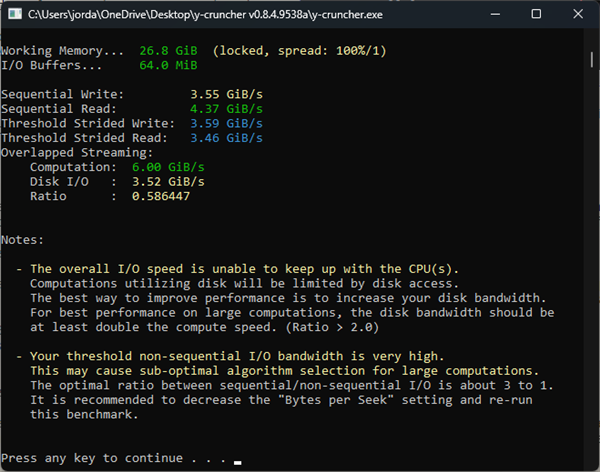Click the 26.8 GiB working memory value
Screen dimensions: 600x472
click(168, 51)
